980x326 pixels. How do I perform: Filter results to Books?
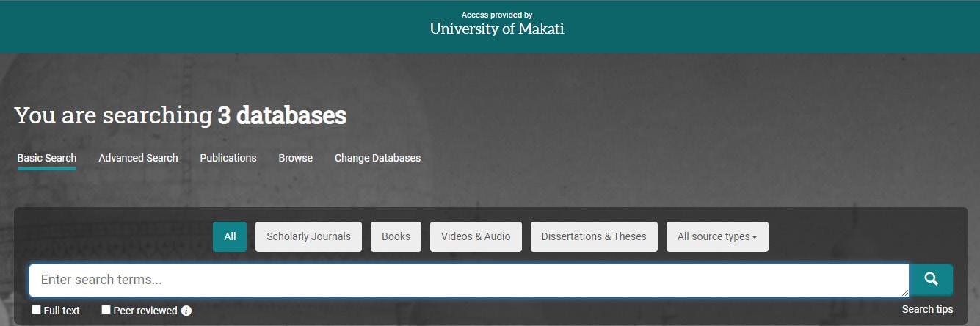click(396, 236)
